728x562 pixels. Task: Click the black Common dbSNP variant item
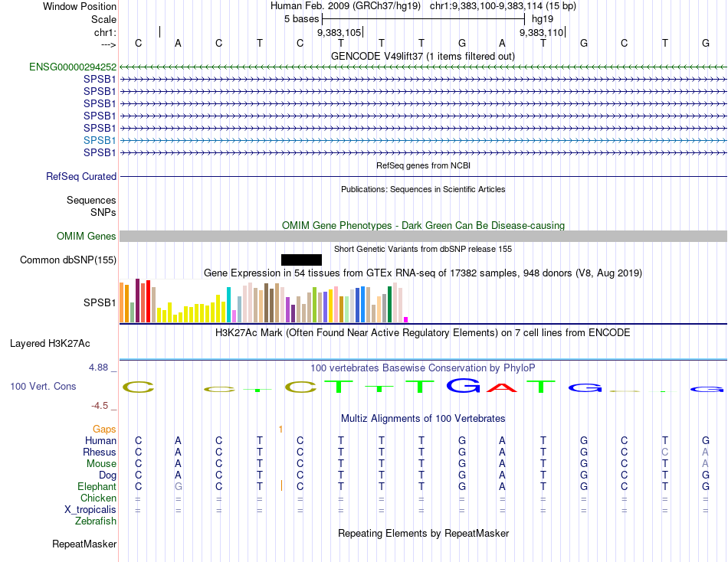[x=301, y=260]
